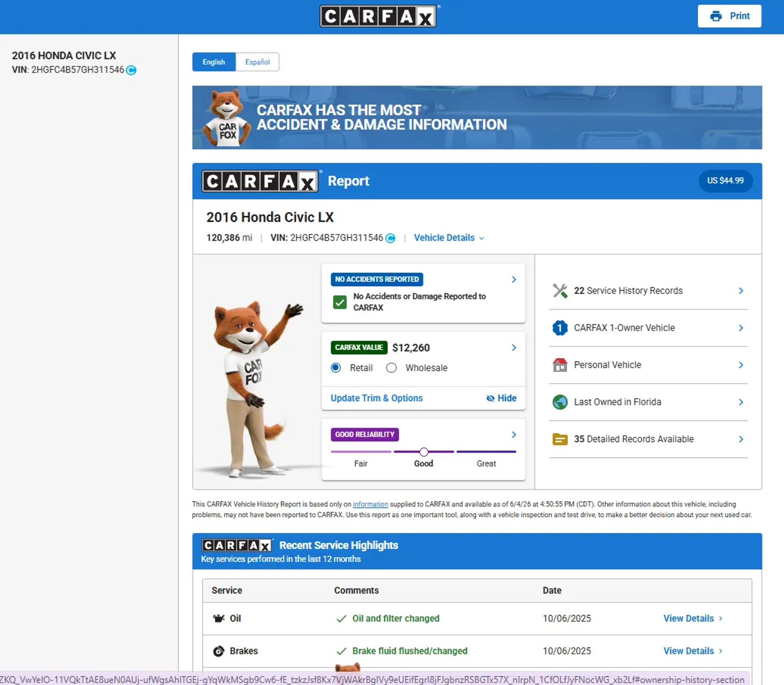Click the 2016 HONDA CIVIC LX sidebar heading
Image resolution: width=784 pixels, height=685 pixels.
pyautogui.click(x=64, y=56)
